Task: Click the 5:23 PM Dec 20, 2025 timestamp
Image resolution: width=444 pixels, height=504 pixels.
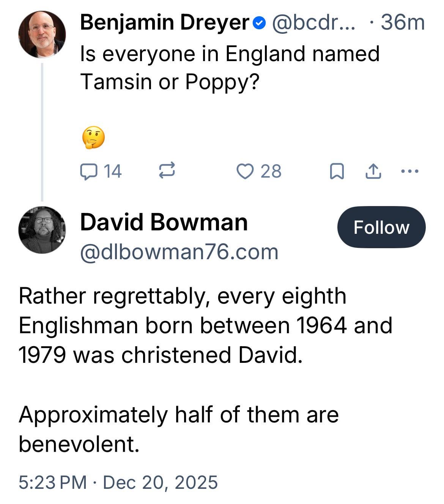Action: (x=118, y=482)
